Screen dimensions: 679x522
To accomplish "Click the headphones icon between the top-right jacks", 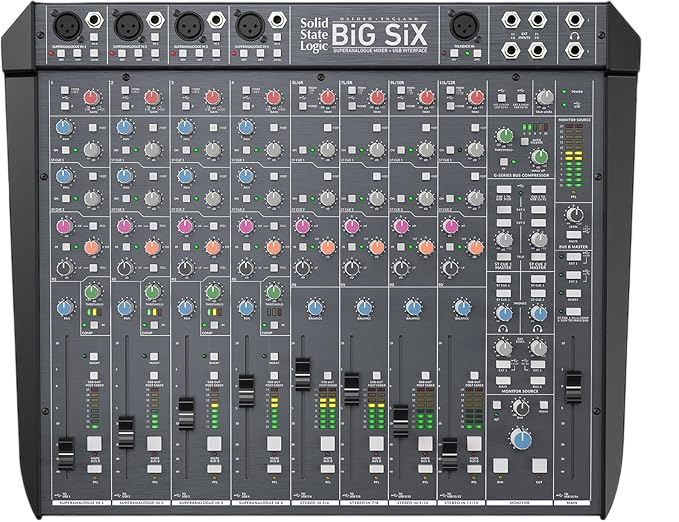I will pos(574,36).
